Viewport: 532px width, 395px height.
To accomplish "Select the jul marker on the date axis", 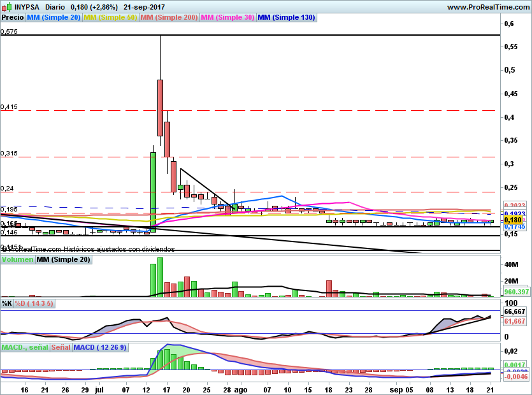I will (99, 389).
